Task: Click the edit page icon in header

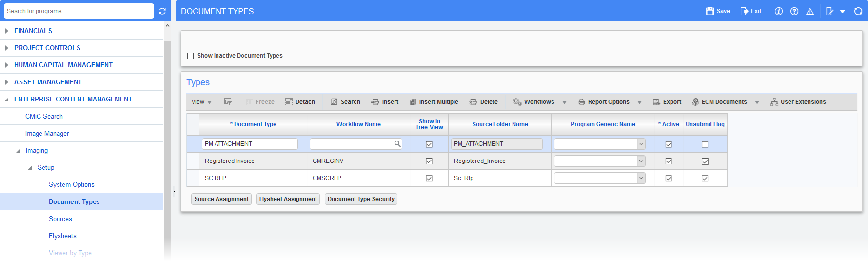Action: [829, 11]
